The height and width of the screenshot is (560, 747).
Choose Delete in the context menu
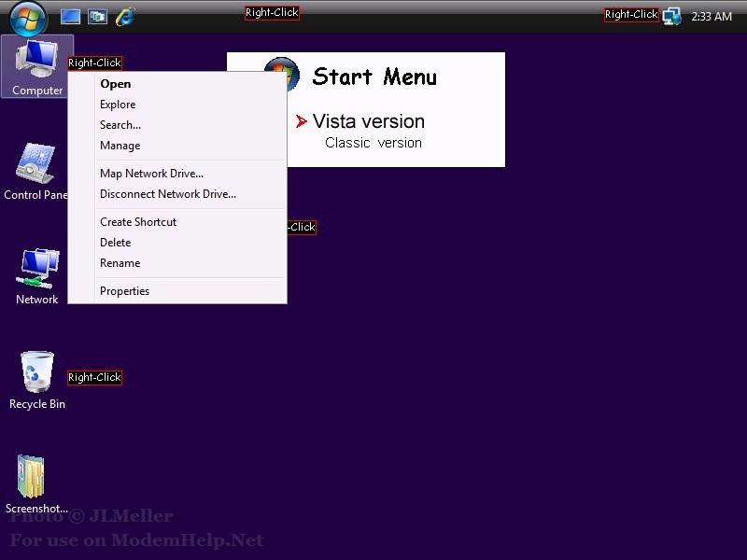(x=177, y=243)
